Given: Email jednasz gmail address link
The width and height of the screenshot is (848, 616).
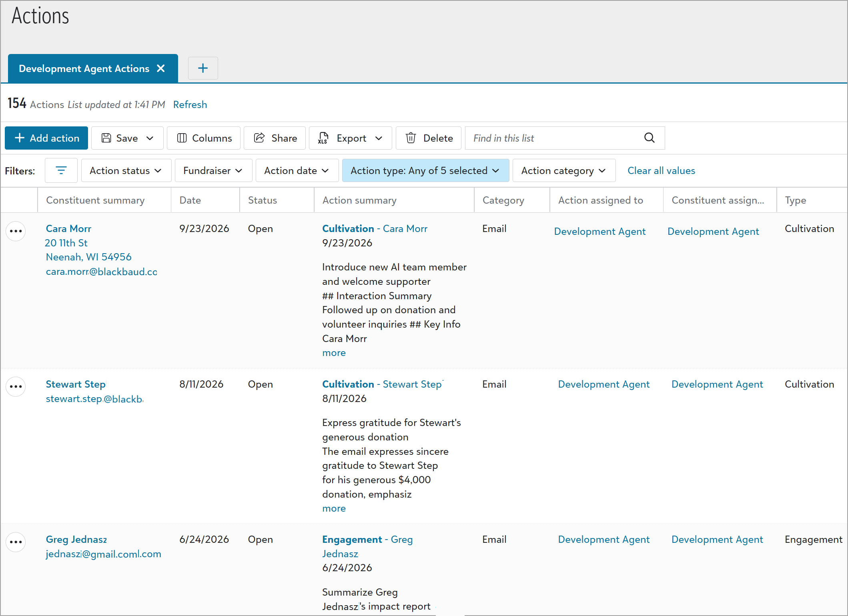Looking at the screenshot, I should tap(103, 554).
